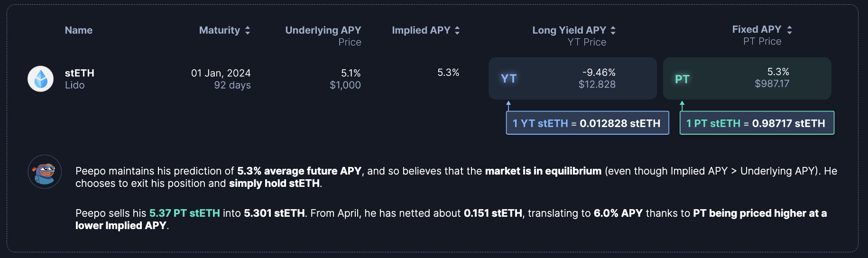
Task: Sort by Maturity column arrows
Action: coord(248,30)
